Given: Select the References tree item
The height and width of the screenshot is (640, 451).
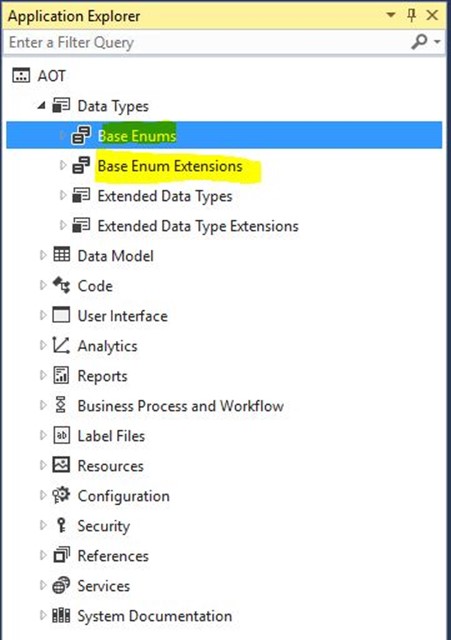Looking at the screenshot, I should [x=113, y=556].
